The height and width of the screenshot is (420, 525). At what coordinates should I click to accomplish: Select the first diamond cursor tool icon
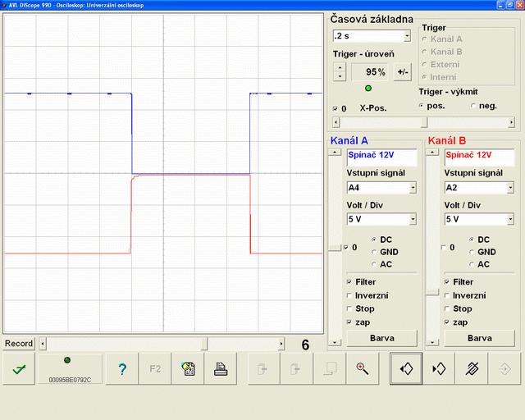click(x=406, y=369)
